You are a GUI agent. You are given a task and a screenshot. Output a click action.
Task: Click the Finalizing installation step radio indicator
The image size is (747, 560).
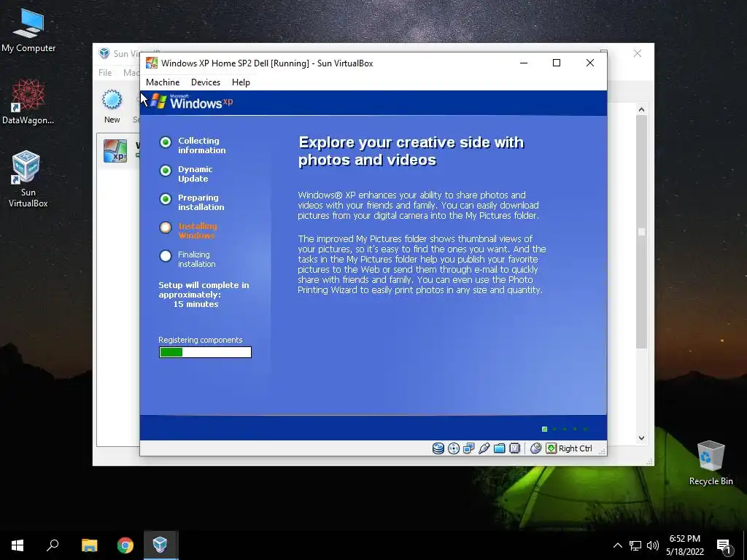166,256
